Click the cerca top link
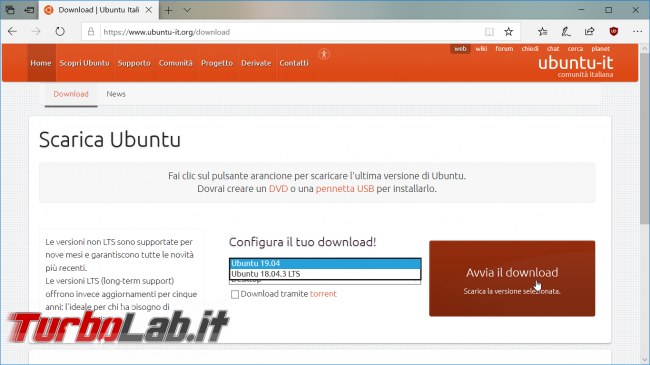This screenshot has width=650, height=365. coord(575,49)
